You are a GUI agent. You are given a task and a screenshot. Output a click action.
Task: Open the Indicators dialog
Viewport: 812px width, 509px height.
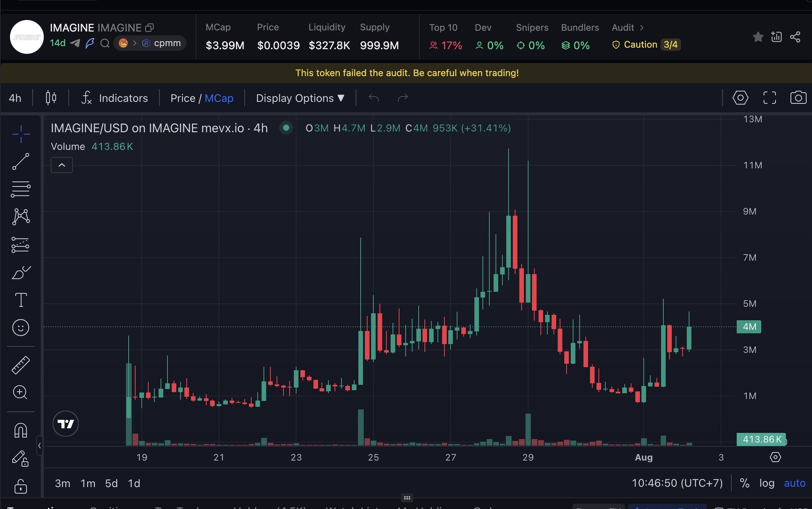(114, 98)
